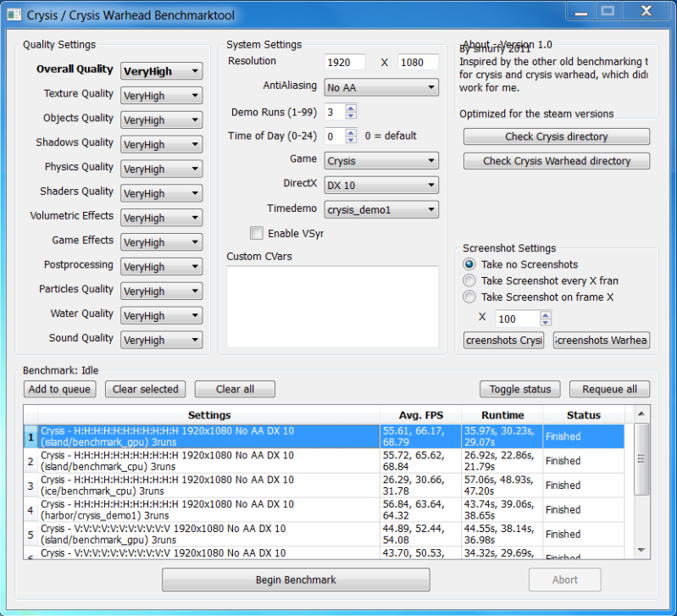Open the Postprocessing dropdown

(162, 266)
